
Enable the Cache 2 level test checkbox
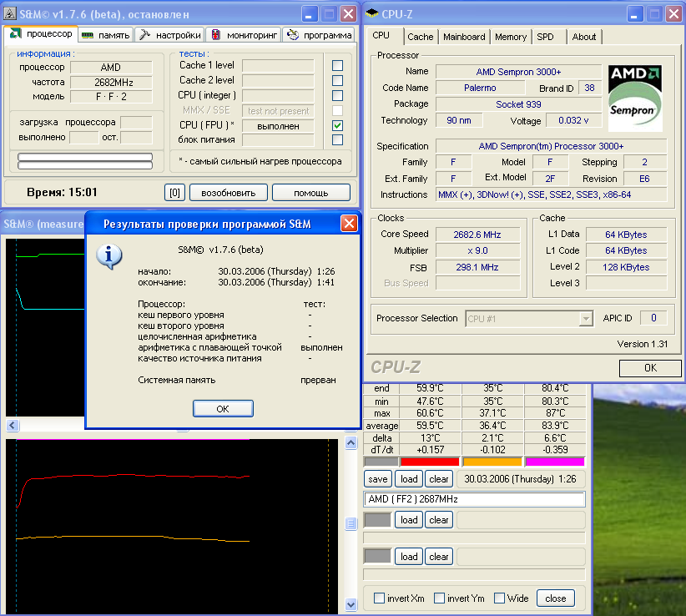(337, 80)
